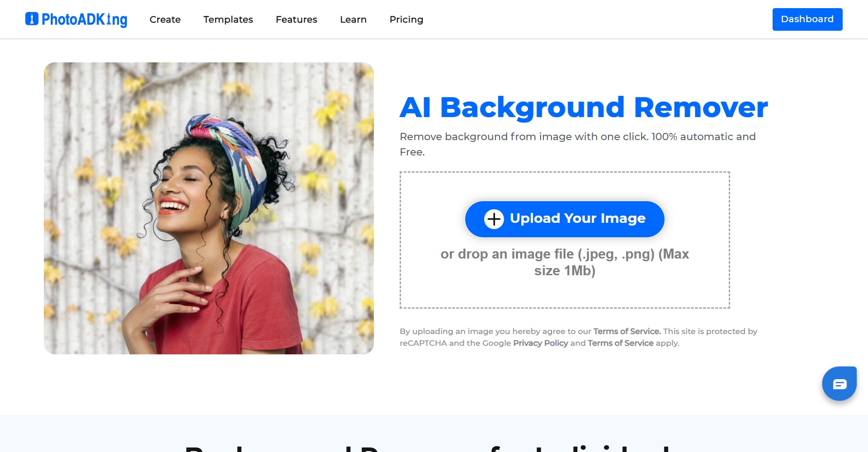Click the 'Remove background from image' description
Image resolution: width=868 pixels, height=452 pixels.
pos(578,144)
